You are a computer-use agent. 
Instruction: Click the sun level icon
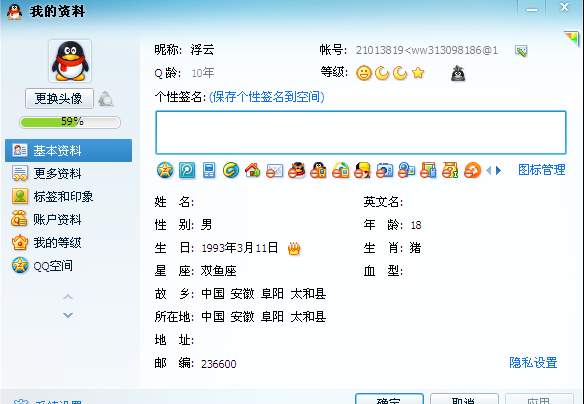[x=364, y=73]
